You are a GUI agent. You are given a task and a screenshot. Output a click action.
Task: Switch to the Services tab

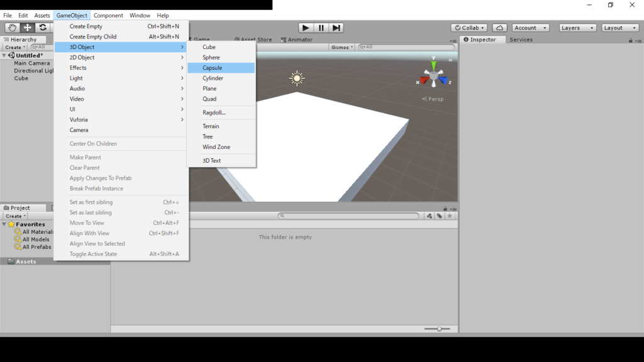coord(521,40)
